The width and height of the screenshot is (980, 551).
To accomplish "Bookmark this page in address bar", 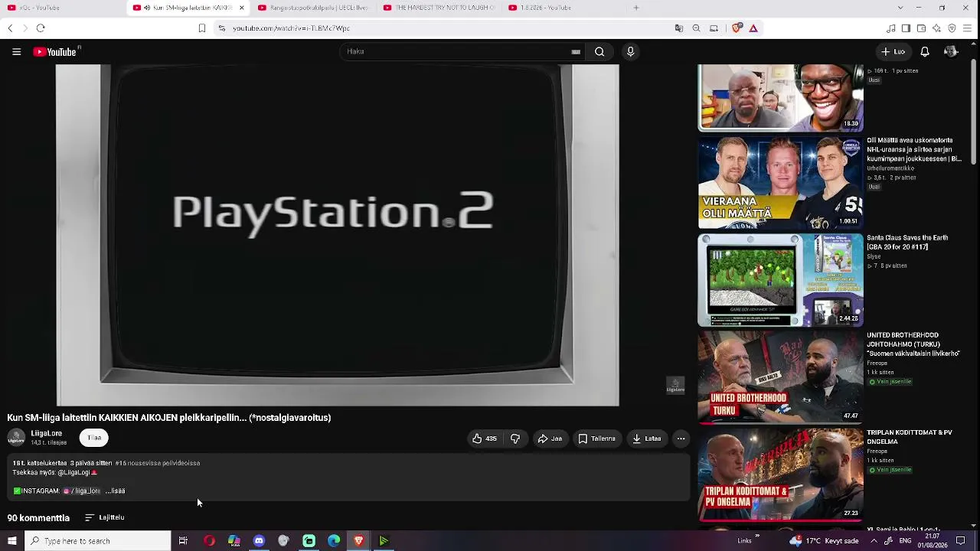I will click(x=202, y=28).
